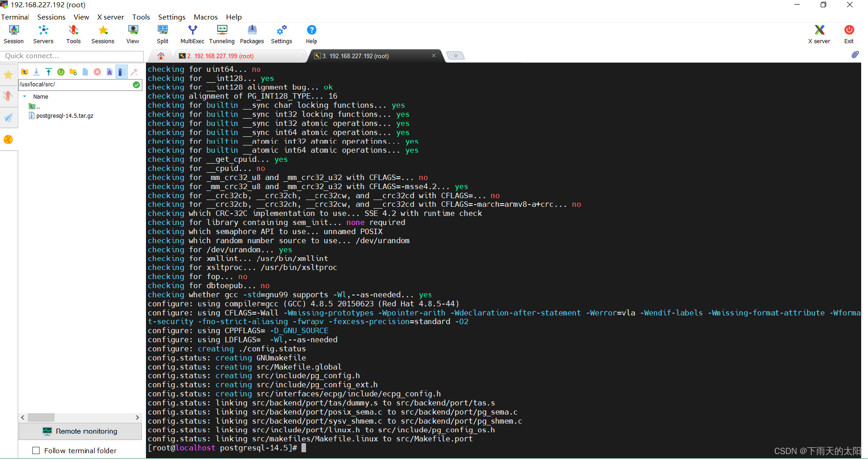Open the View menu in menu bar
Screen dimensions: 868x460
tap(81, 17)
